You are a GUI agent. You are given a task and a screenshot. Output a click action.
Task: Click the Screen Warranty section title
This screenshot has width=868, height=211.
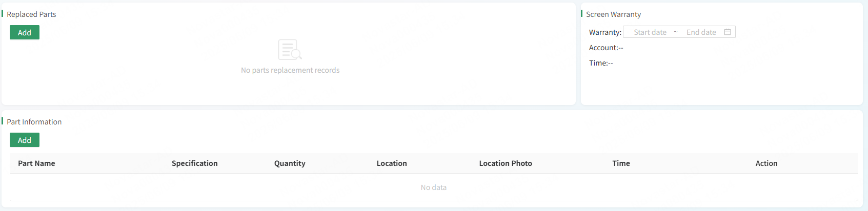coord(613,14)
